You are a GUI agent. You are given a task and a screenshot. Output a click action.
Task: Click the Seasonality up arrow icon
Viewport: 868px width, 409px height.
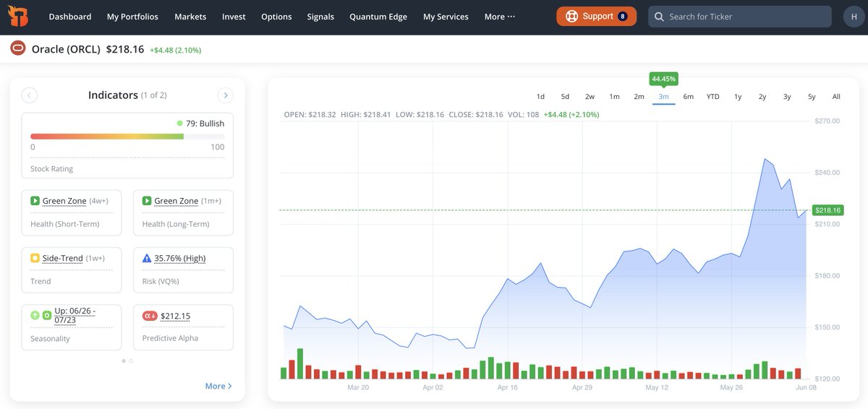tap(35, 315)
